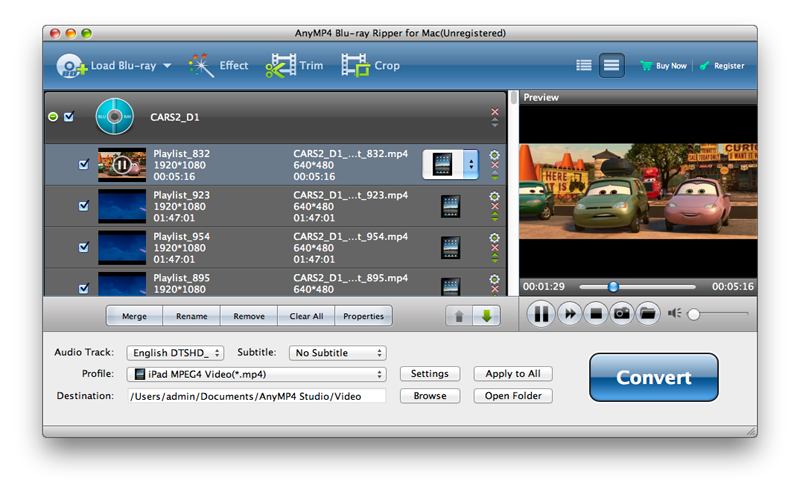
Task: Move the selected item down with green arrow
Action: point(487,316)
